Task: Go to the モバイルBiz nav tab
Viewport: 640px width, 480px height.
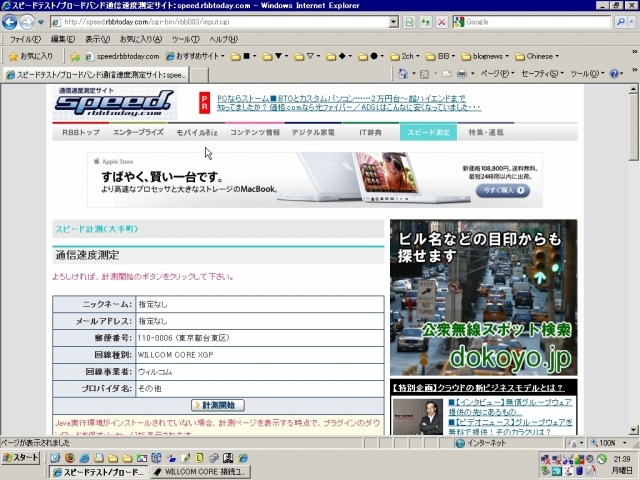Action: pos(197,132)
